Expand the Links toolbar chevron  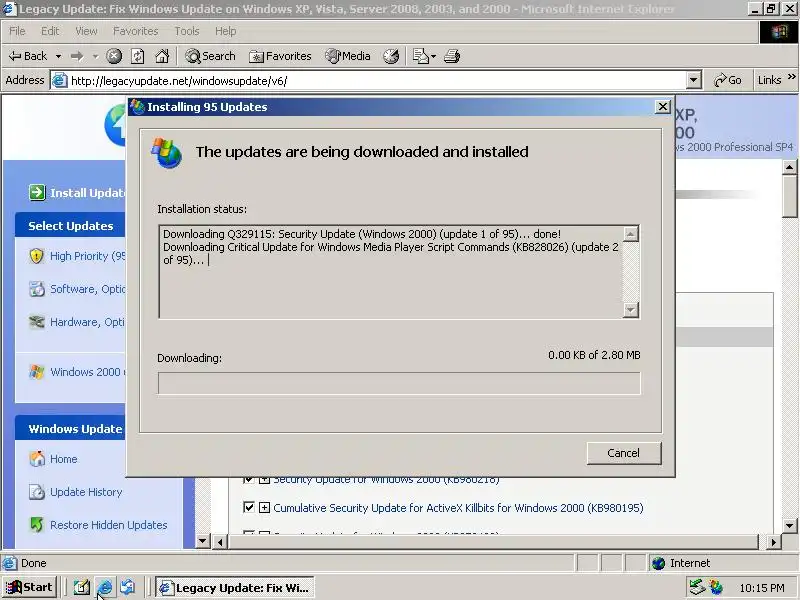point(791,77)
